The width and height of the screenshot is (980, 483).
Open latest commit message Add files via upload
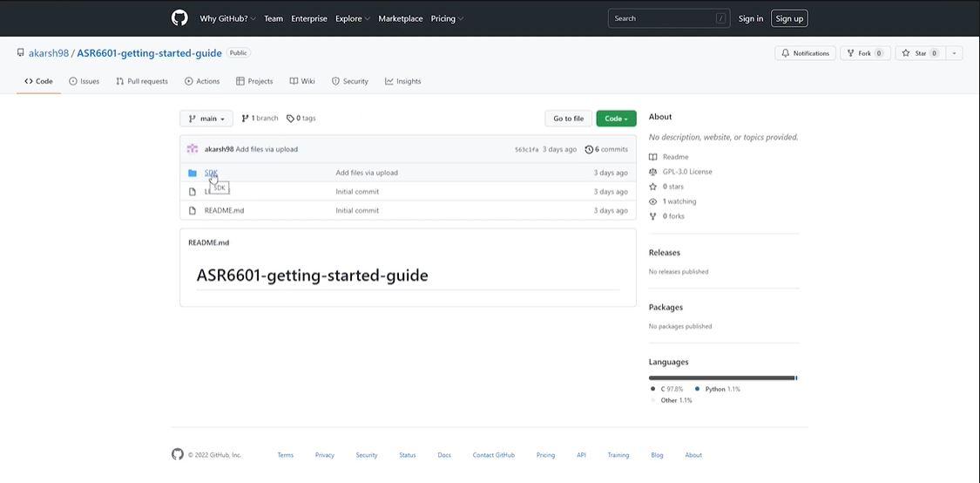267,150
